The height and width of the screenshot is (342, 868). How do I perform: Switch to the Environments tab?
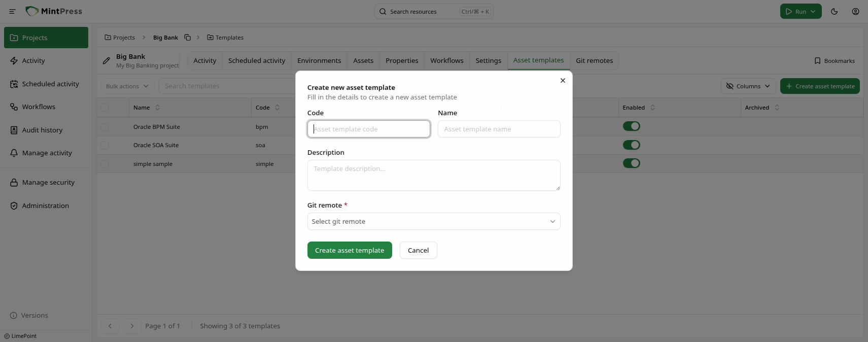click(x=319, y=60)
